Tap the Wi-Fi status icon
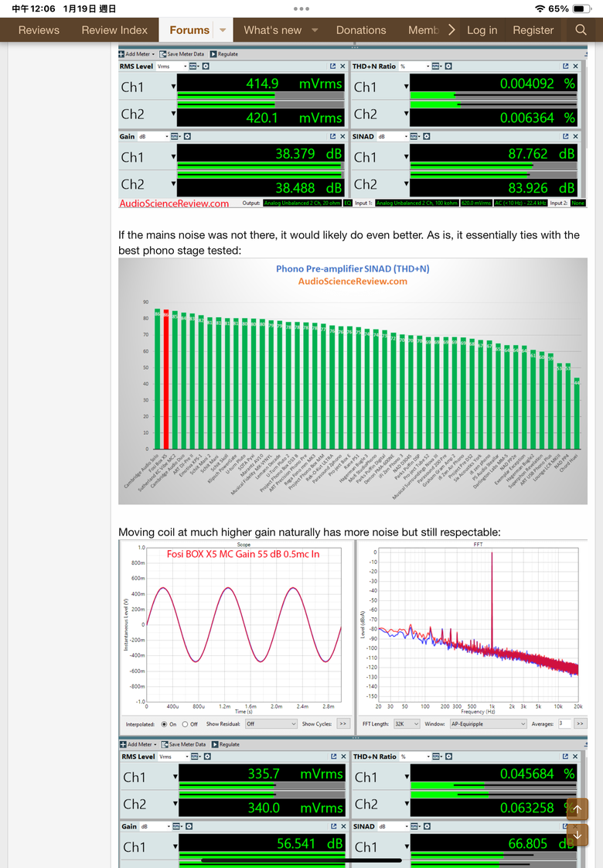The width and height of the screenshot is (603, 868). [540, 9]
